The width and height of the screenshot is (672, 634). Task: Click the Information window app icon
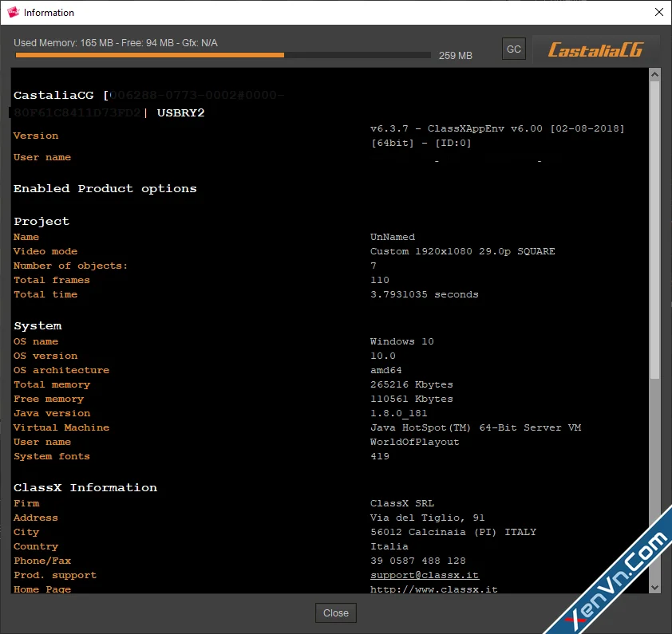click(13, 12)
